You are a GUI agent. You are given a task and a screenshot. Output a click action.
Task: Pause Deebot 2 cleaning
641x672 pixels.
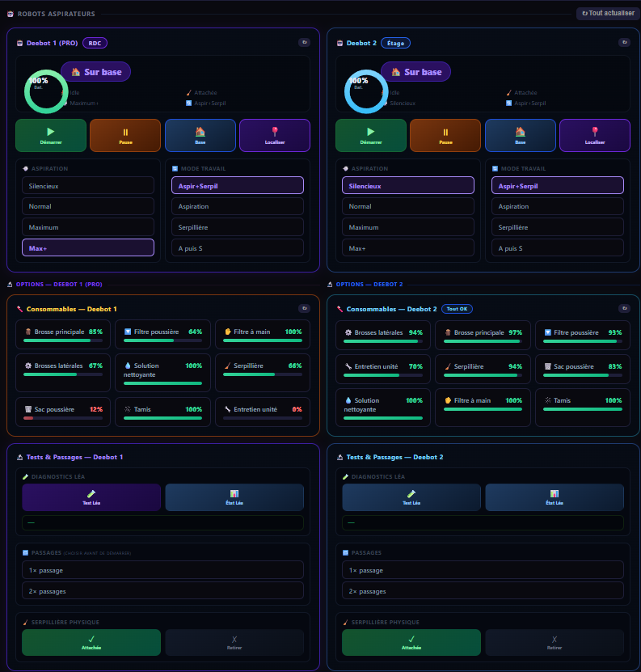445,135
